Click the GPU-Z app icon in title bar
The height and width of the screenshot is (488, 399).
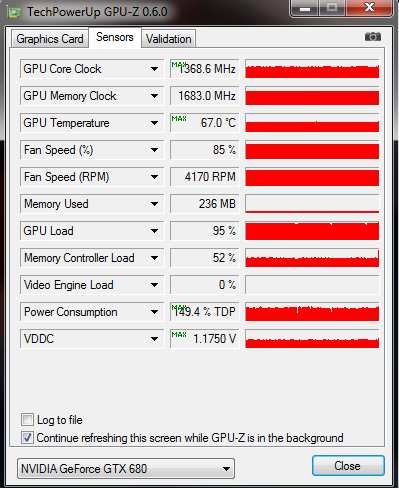[x=15, y=13]
